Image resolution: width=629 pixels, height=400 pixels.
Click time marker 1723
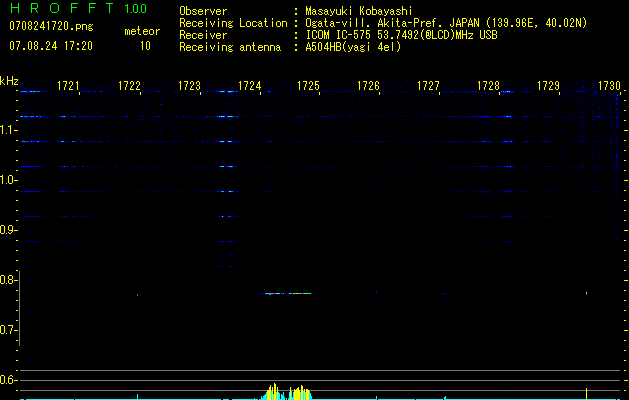click(189, 86)
